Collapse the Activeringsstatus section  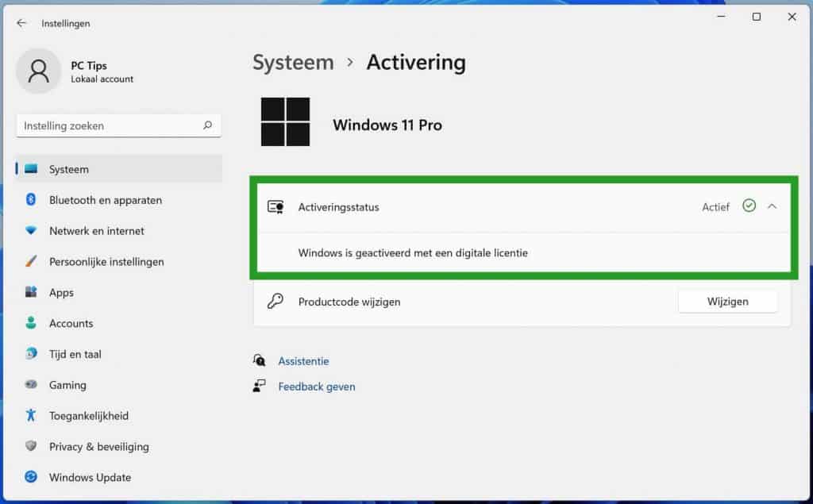pyautogui.click(x=772, y=206)
